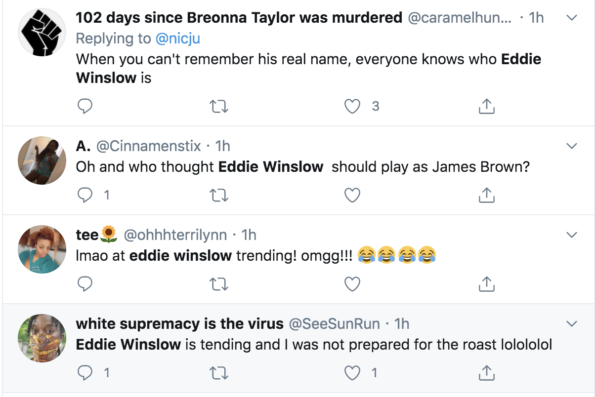Like @Cinnamenstix's tweet
The image size is (595, 397).
(352, 195)
